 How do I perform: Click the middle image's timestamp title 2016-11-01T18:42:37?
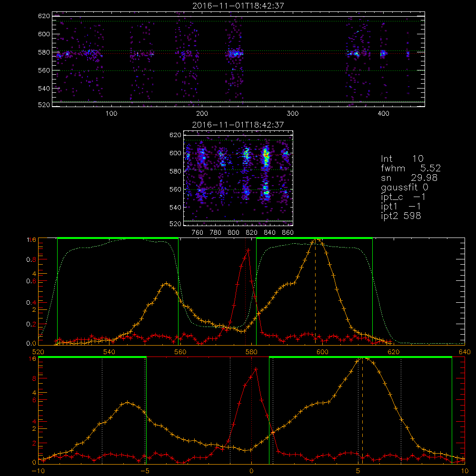click(x=238, y=125)
